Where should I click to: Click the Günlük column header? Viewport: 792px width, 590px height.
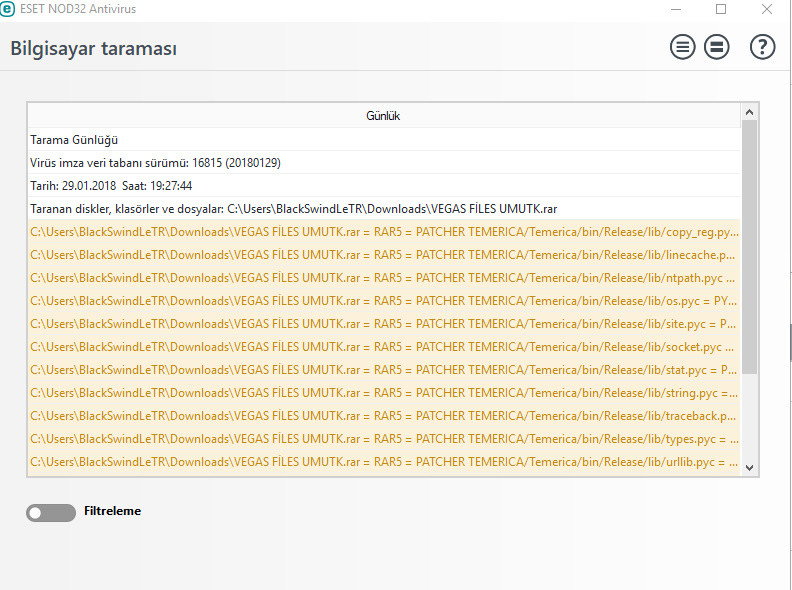pyautogui.click(x=383, y=116)
